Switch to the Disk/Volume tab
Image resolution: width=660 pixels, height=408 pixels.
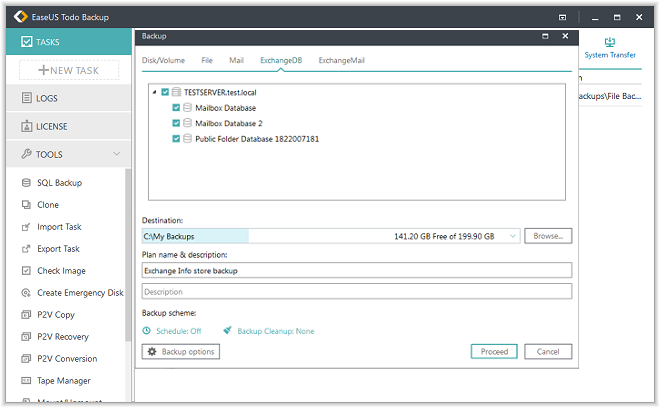tap(162, 61)
